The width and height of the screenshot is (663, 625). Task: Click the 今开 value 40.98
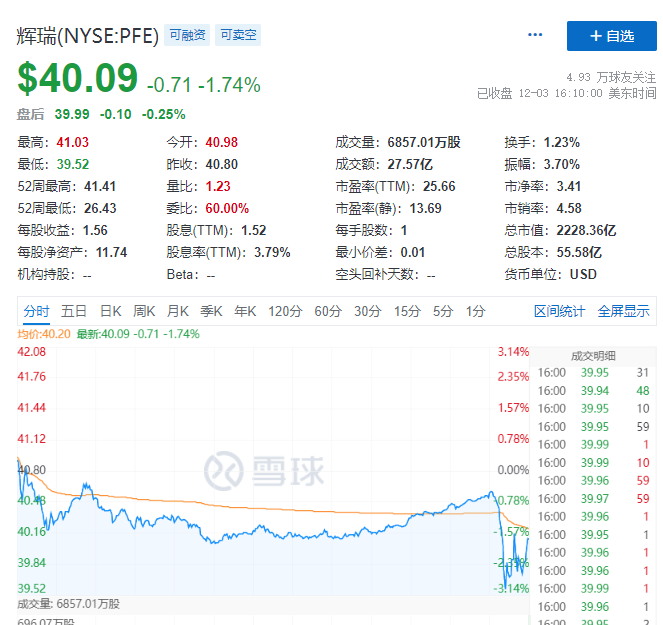point(222,142)
